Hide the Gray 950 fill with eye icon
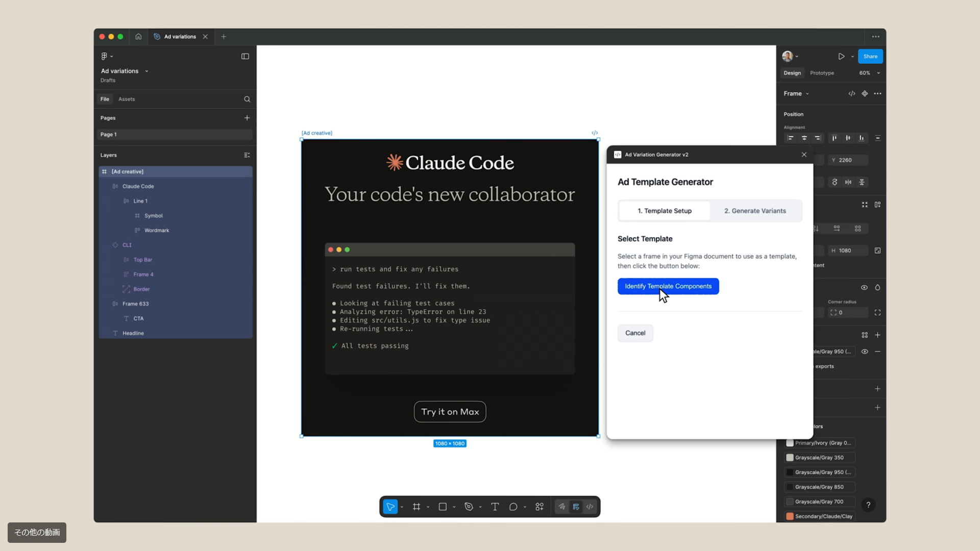Image resolution: width=980 pixels, height=551 pixels. click(x=864, y=352)
